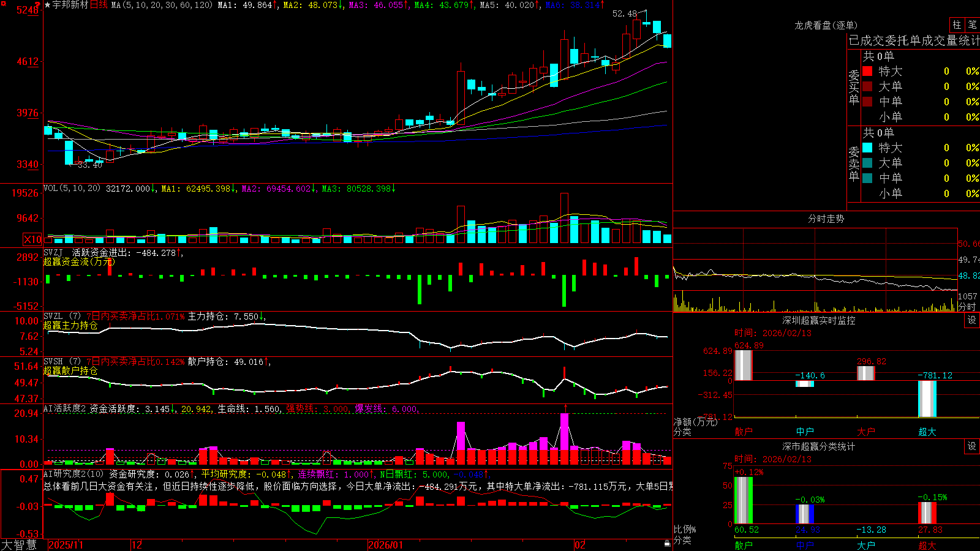
Task: Select 大户 category in 深市超赢分类统计
Action: pyautogui.click(x=866, y=545)
